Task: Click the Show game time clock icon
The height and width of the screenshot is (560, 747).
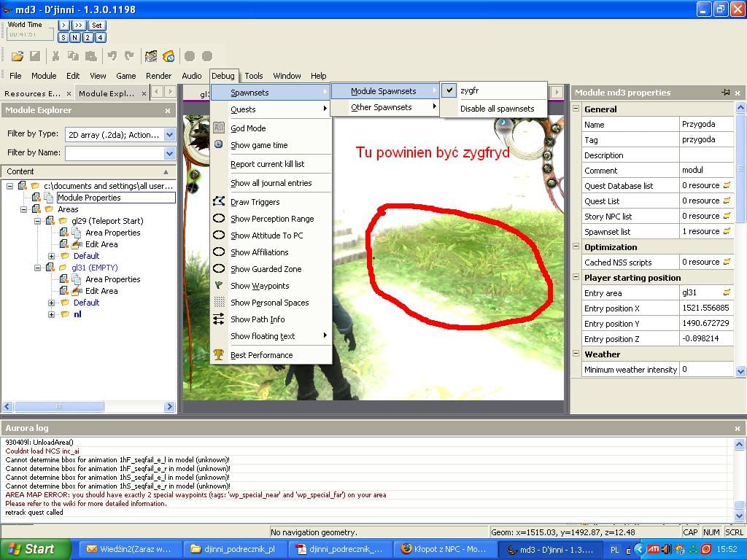Action: pos(218,145)
